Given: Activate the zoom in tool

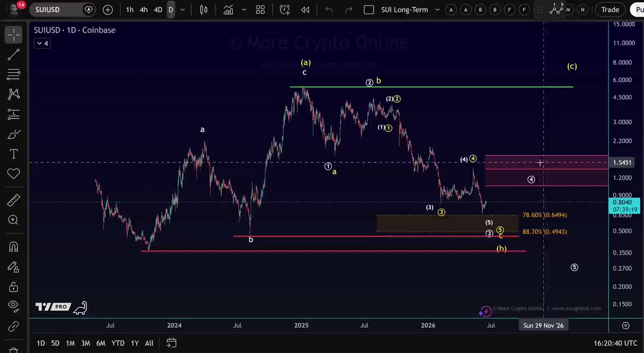Looking at the screenshot, I should click(x=13, y=220).
